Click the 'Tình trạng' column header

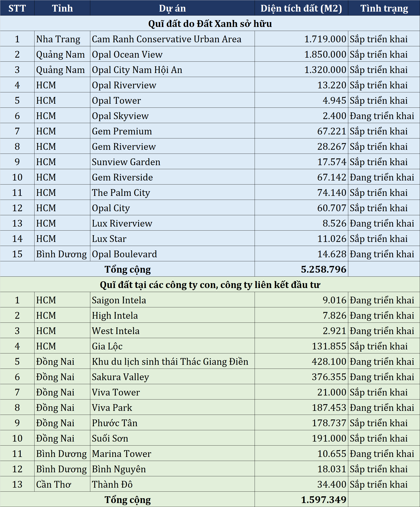(x=384, y=8)
